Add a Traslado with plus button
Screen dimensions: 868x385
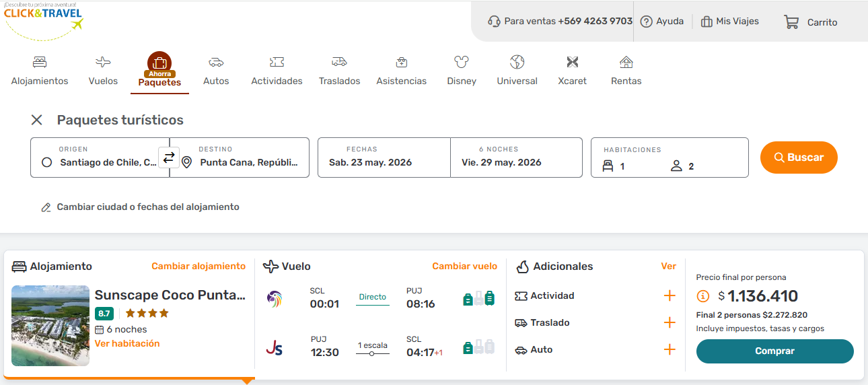tap(670, 323)
